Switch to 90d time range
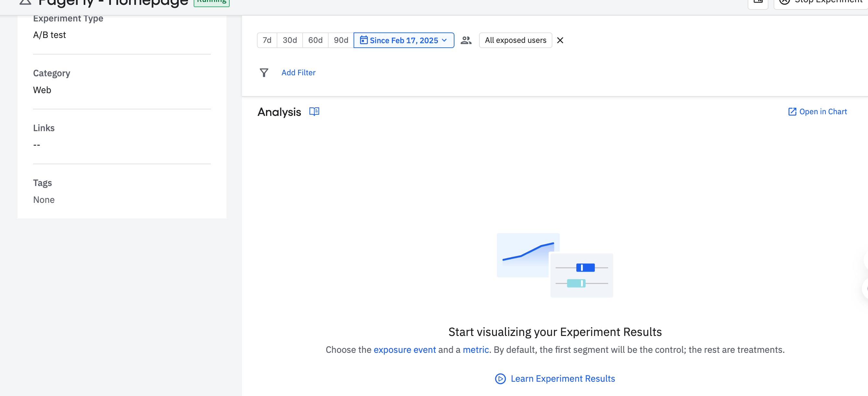 (x=341, y=40)
